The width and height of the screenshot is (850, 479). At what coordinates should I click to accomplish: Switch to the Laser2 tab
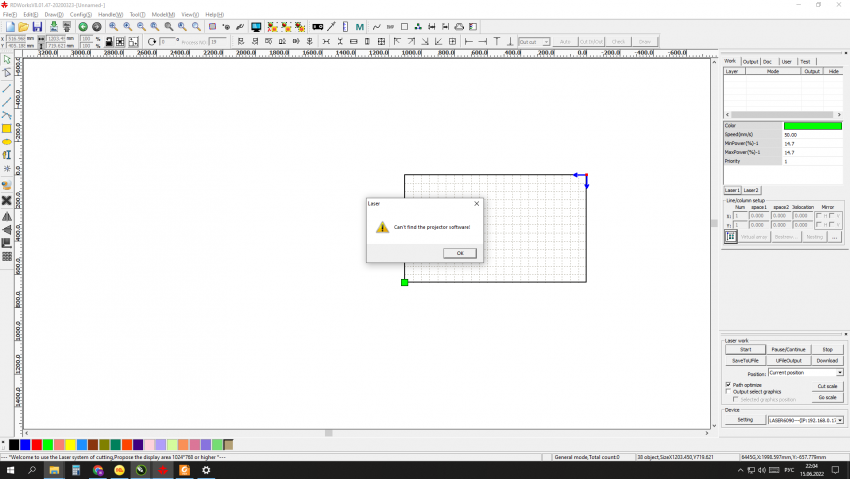[750, 190]
